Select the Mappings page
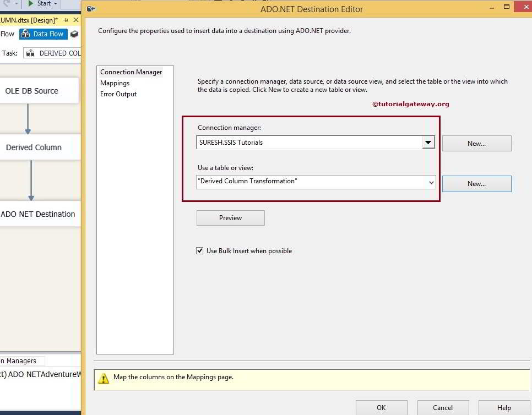The width and height of the screenshot is (532, 415). click(x=115, y=83)
